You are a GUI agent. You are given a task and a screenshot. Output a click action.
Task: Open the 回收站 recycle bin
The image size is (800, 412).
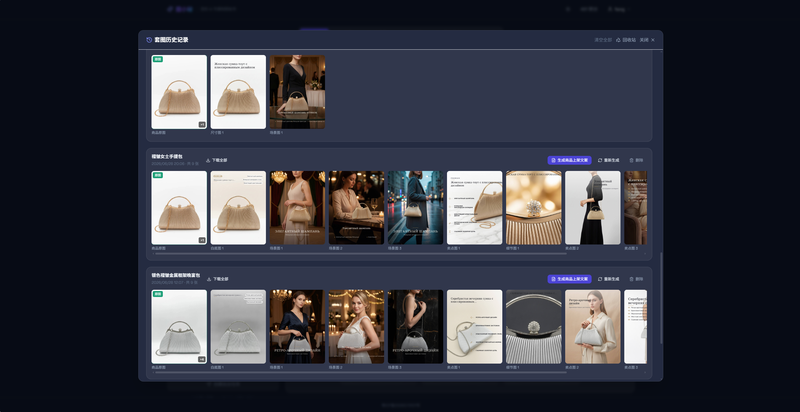click(x=626, y=40)
